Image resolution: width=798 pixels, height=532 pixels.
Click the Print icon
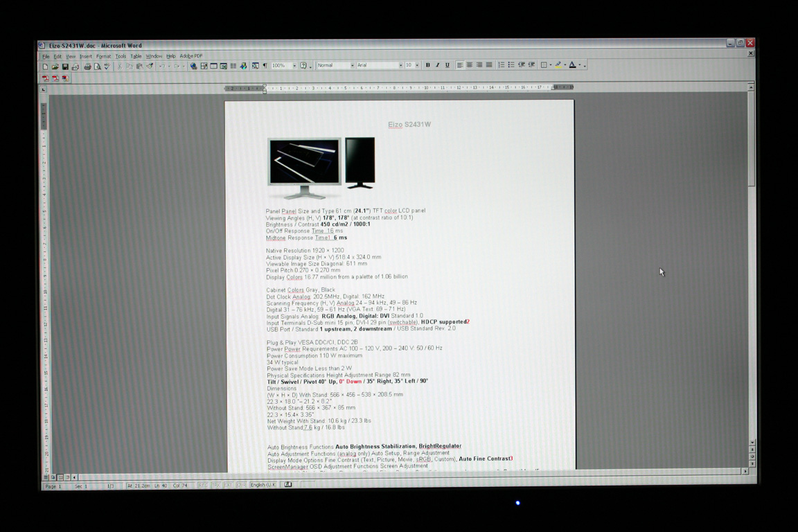coord(87,66)
